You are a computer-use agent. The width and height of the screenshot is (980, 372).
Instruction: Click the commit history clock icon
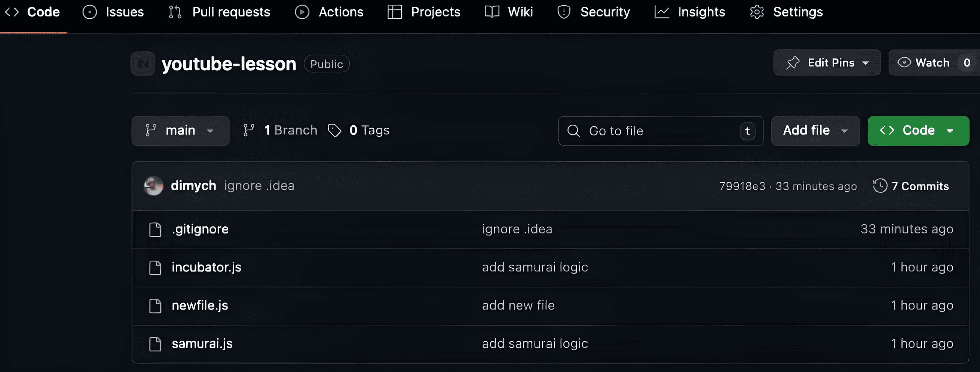(879, 186)
